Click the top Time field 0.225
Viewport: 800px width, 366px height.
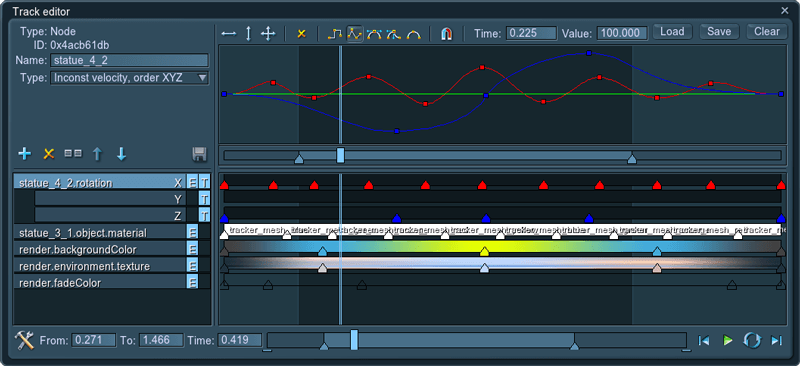click(531, 33)
